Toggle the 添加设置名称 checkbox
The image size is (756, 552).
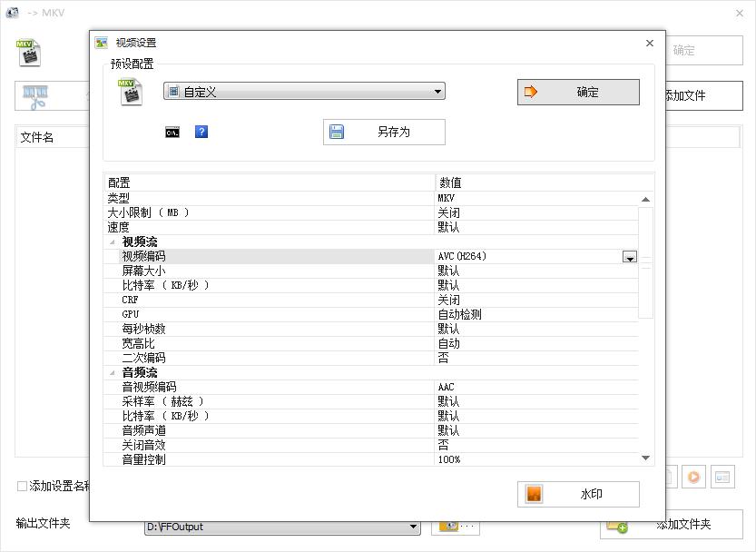click(x=20, y=487)
